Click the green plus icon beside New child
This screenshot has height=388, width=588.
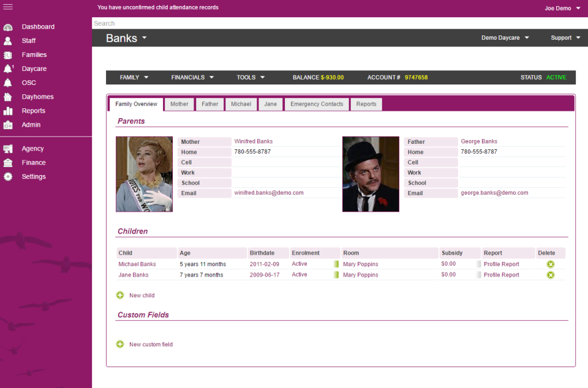(120, 295)
